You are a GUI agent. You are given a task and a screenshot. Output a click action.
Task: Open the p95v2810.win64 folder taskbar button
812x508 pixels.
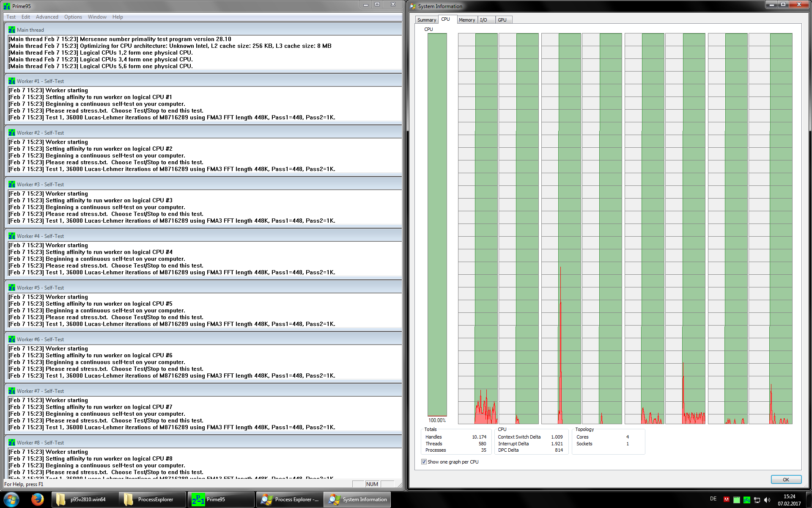[x=85, y=500]
